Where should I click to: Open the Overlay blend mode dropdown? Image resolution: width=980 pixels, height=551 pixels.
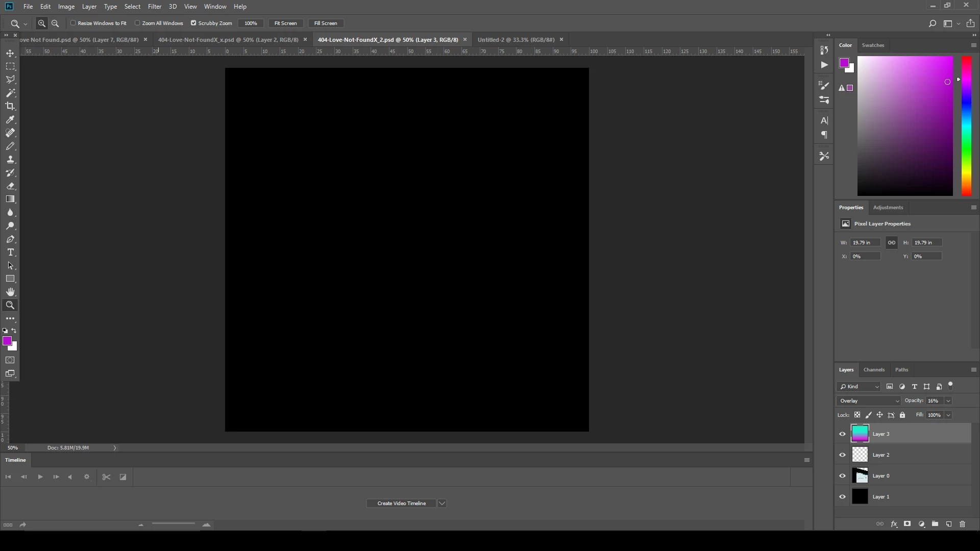click(869, 401)
